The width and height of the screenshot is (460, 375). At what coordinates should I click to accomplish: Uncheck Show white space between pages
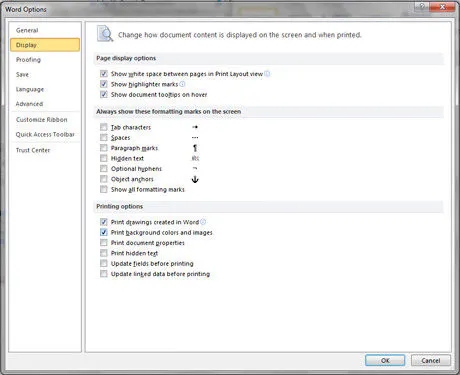click(104, 74)
